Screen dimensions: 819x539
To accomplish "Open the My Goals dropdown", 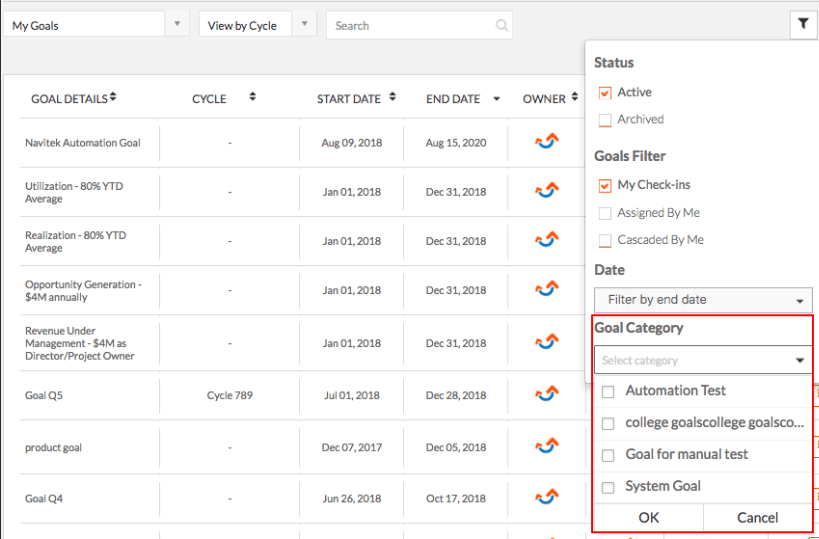I will [96, 25].
